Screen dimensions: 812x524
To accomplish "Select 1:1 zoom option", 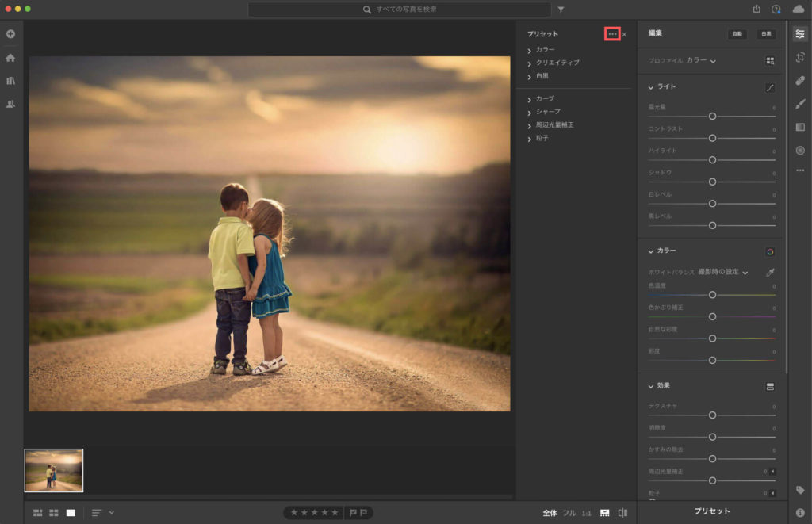I will (586, 513).
